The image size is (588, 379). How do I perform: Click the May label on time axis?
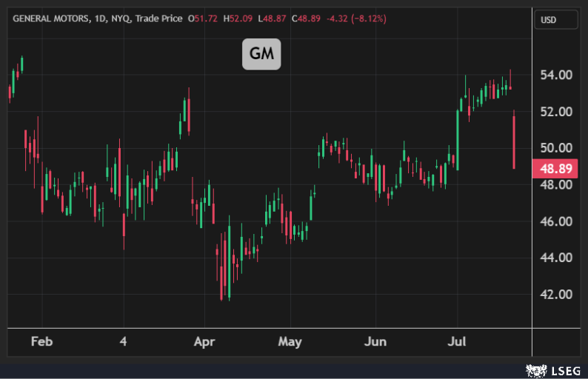pos(290,342)
